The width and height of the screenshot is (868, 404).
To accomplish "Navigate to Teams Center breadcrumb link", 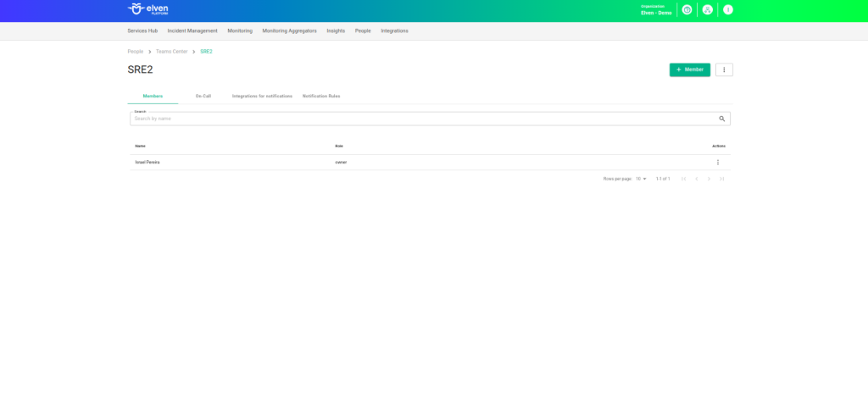I will point(172,52).
